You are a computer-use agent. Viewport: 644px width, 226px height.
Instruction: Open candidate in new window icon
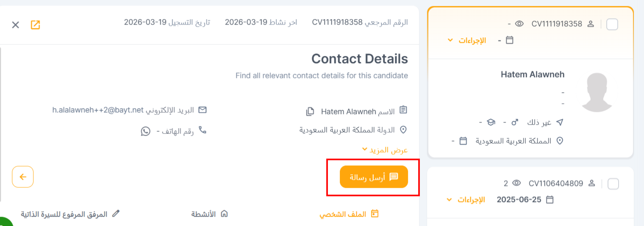pyautogui.click(x=35, y=25)
